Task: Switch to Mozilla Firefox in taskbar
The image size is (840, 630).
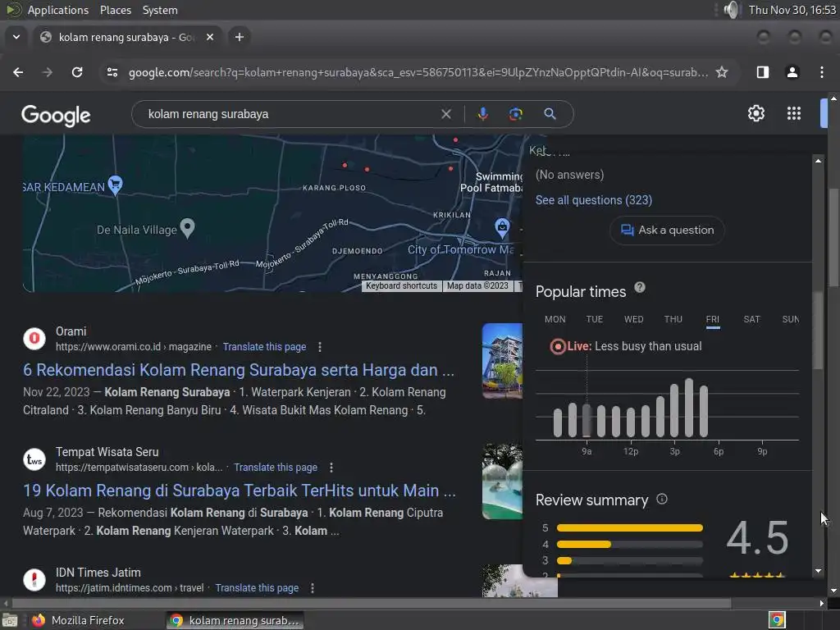Action: coord(78,620)
